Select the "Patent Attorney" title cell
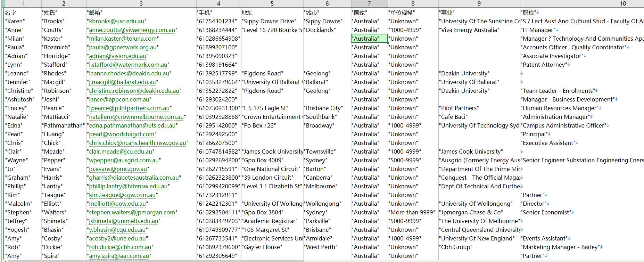 (582, 65)
